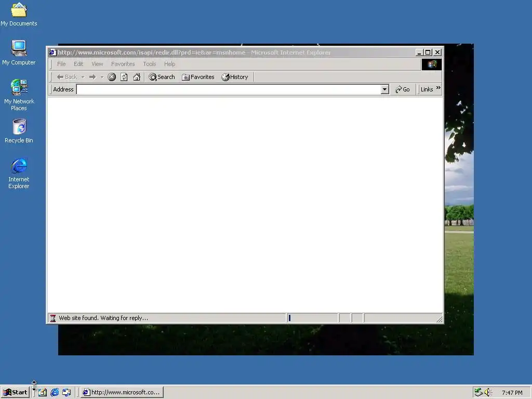532x399 pixels.
Task: Close the Internet Explorer window
Action: [437, 52]
